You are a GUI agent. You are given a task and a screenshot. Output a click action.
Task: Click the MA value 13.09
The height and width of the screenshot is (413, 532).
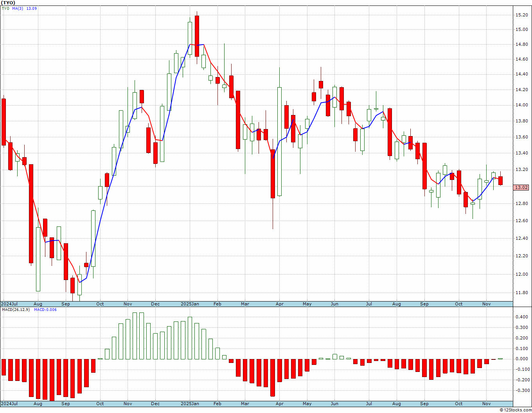(x=32, y=8)
